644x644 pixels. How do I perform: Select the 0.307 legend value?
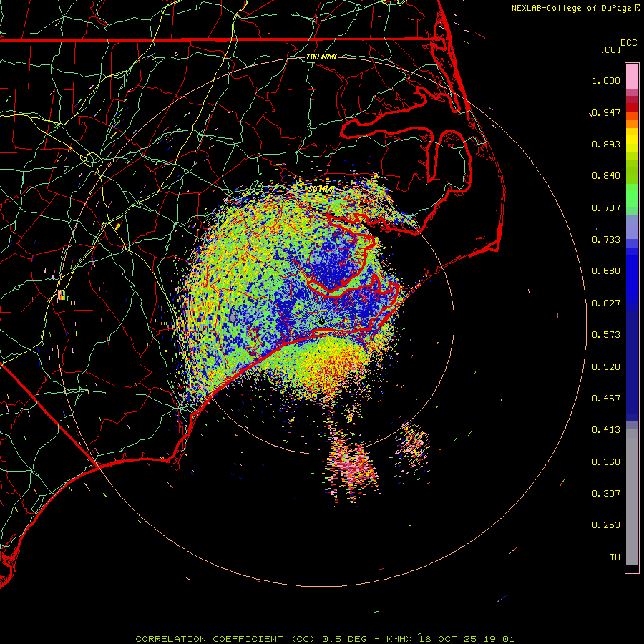[x=606, y=494]
